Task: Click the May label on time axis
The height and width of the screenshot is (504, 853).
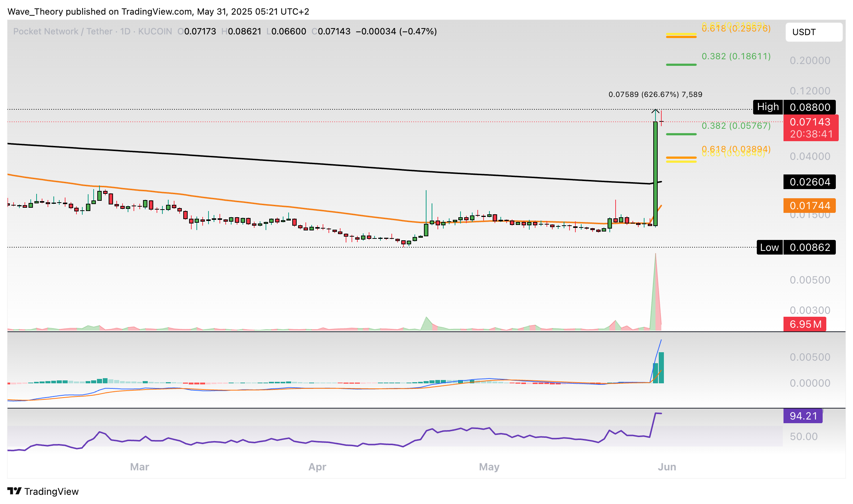Action: coord(489,467)
